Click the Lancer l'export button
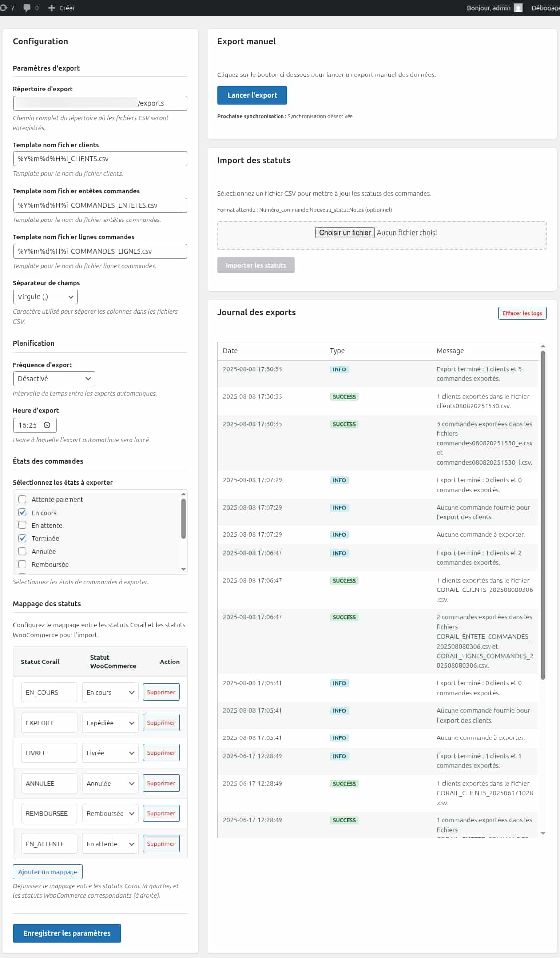This screenshot has width=560, height=958. 252,95
